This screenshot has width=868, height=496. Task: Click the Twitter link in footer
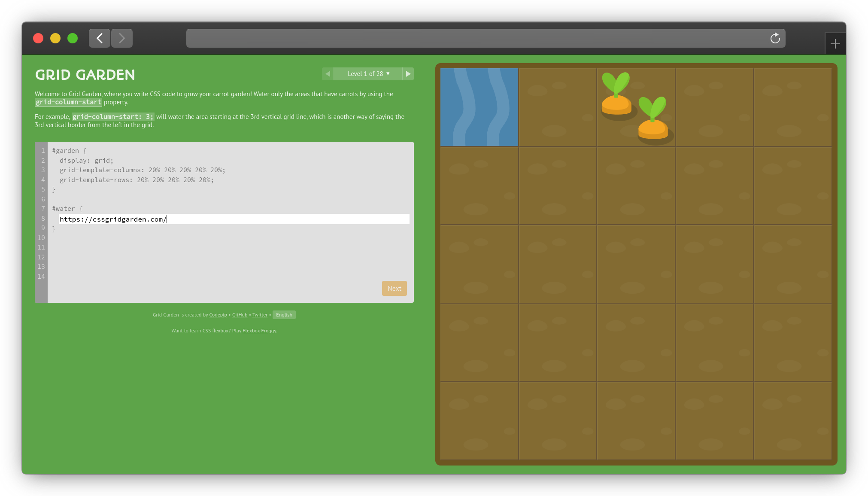tap(259, 314)
